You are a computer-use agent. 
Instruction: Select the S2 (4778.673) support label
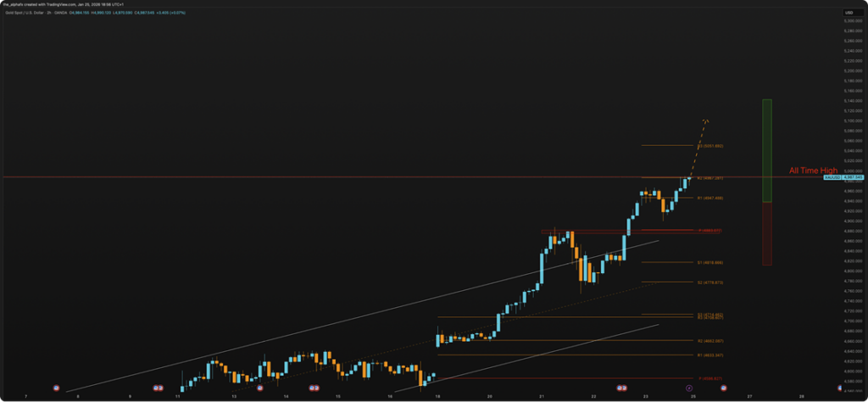point(707,282)
